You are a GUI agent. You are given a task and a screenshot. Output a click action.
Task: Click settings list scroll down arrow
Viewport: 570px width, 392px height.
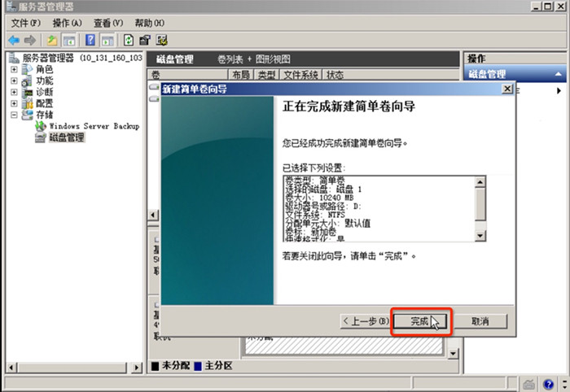pyautogui.click(x=480, y=236)
